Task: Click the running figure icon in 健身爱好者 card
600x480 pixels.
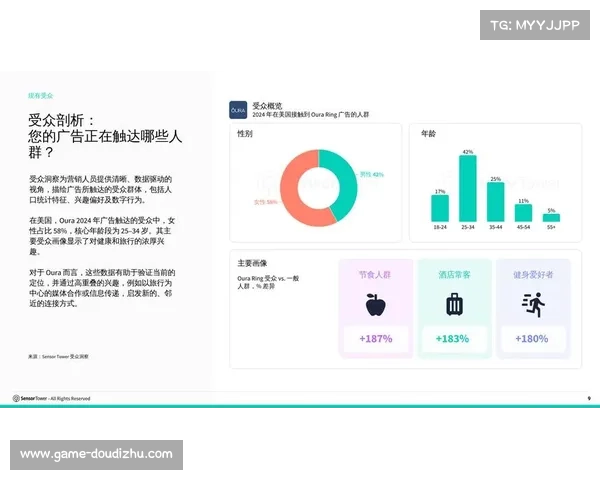Action: click(533, 305)
